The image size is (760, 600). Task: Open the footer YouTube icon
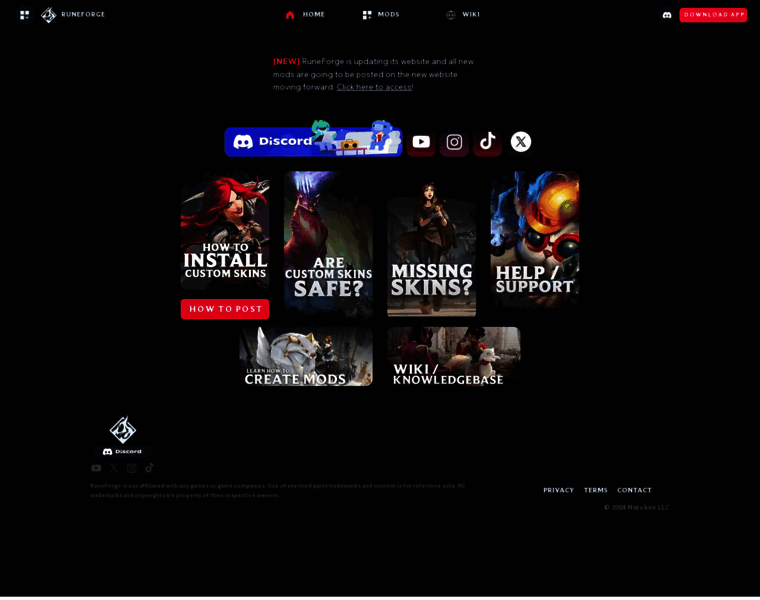pyautogui.click(x=96, y=468)
